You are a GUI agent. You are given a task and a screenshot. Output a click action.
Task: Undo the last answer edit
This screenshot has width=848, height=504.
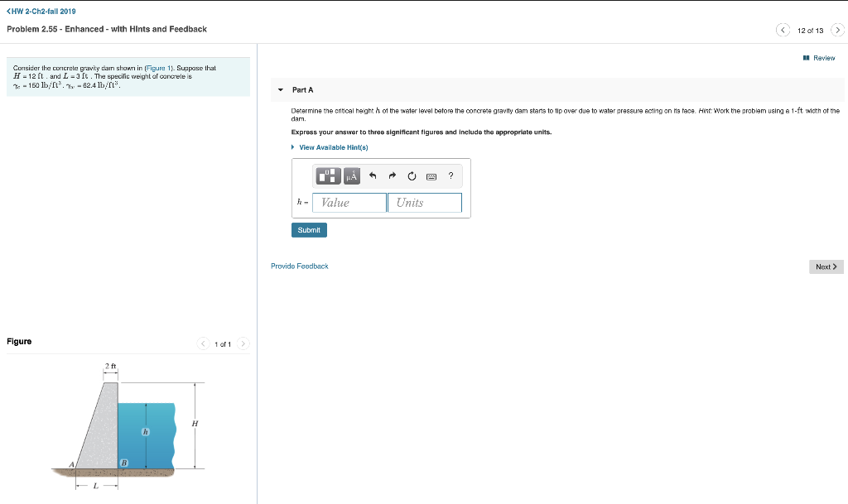(373, 175)
